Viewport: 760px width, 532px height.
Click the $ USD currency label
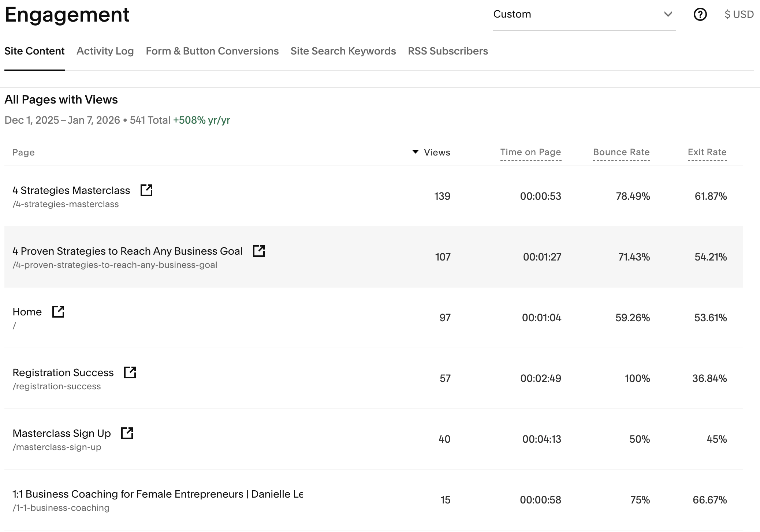pos(739,15)
